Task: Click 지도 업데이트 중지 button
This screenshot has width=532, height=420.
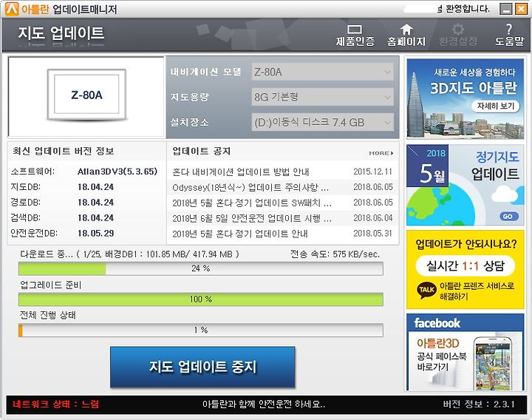Action: point(202,367)
